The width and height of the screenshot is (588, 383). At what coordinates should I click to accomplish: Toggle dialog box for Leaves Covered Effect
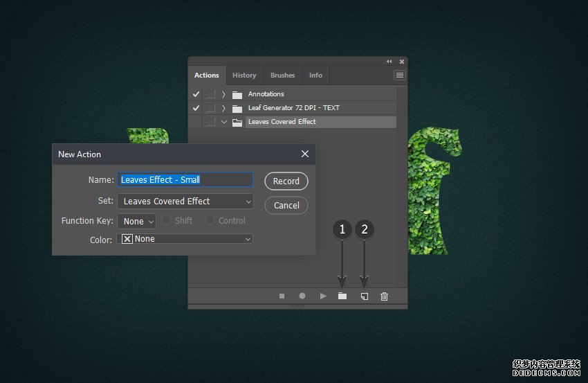click(x=210, y=122)
